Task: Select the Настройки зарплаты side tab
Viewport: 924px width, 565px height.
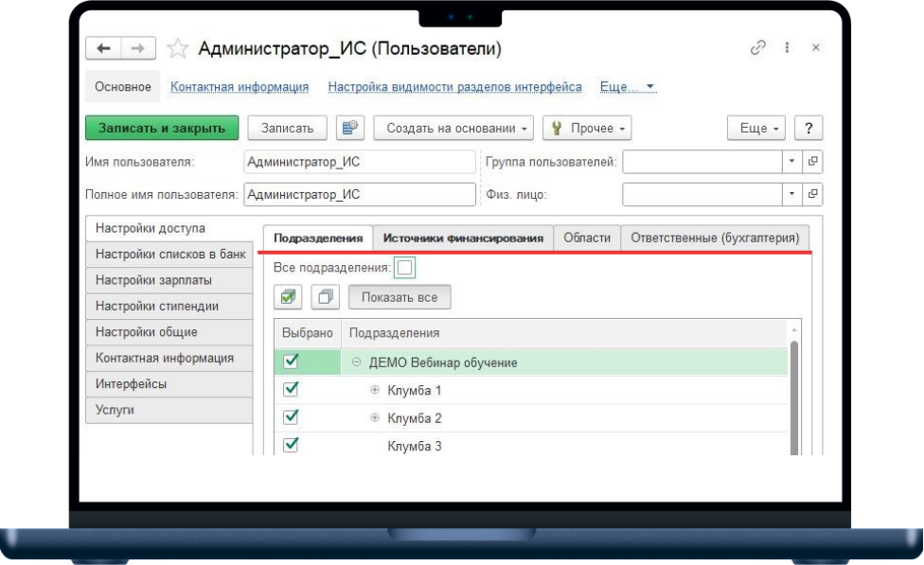Action: (x=169, y=281)
